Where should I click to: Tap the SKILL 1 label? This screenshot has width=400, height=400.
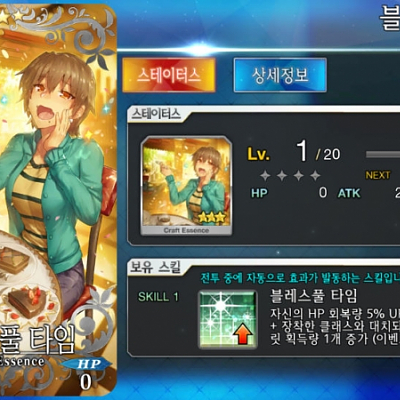pos(158,297)
